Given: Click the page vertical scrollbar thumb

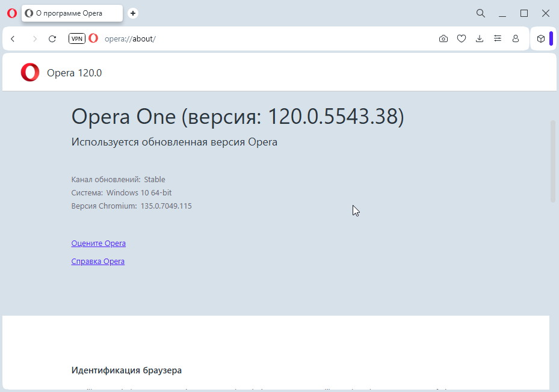Looking at the screenshot, I should click(x=553, y=162).
